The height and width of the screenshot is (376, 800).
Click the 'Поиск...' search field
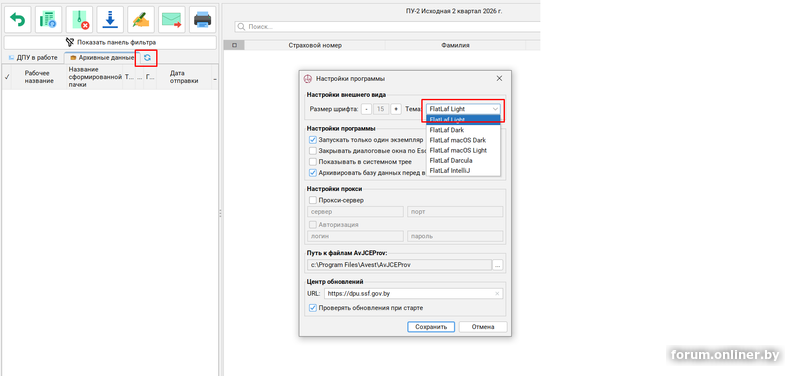coord(388,27)
